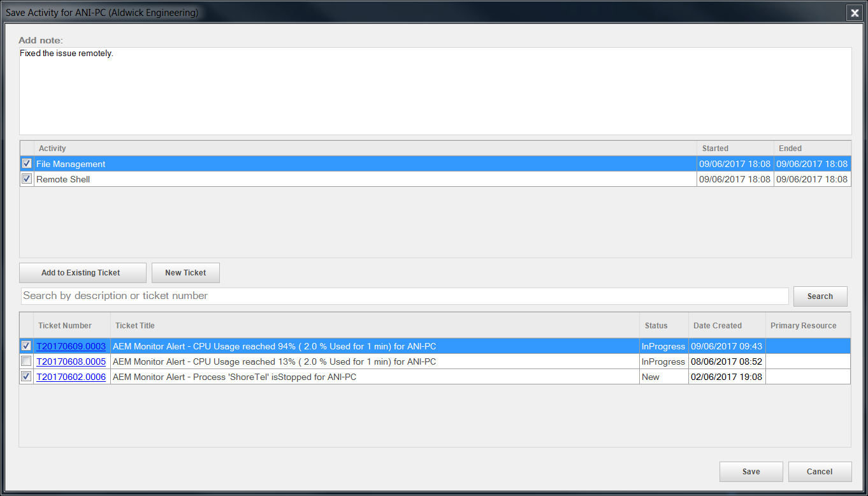Image resolution: width=868 pixels, height=496 pixels.
Task: Click date created 08/06/2017 08:52
Action: (x=727, y=361)
